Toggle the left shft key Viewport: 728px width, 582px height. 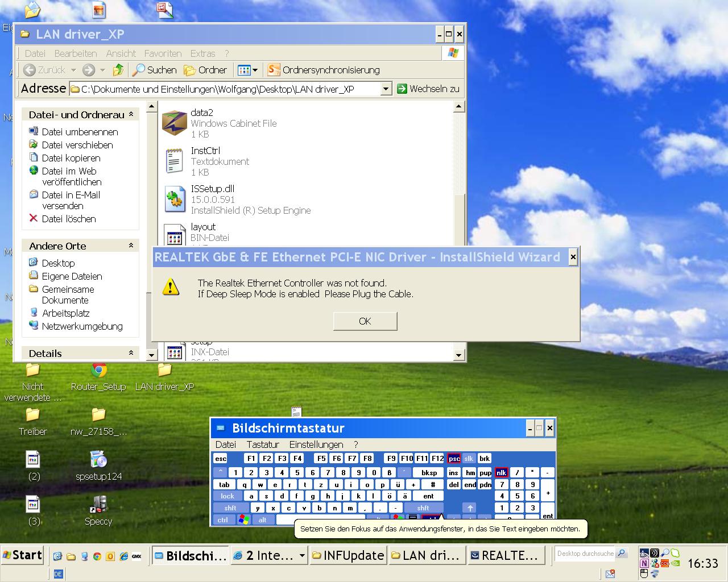click(x=230, y=508)
